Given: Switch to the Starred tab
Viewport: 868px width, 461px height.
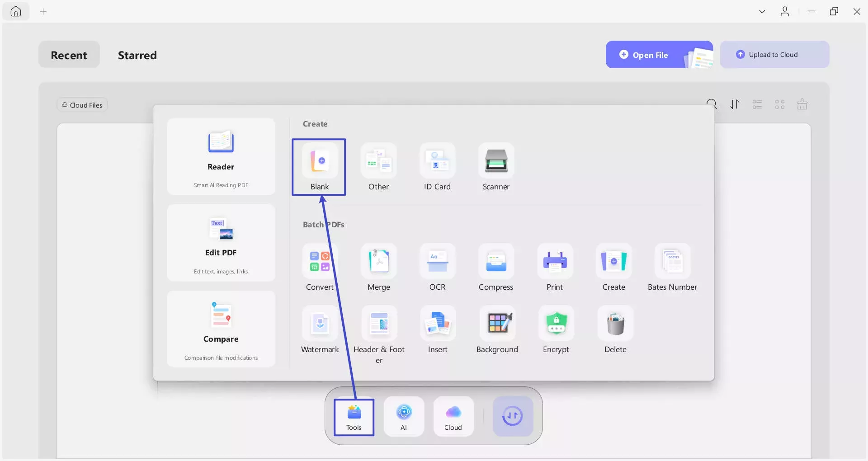Looking at the screenshot, I should pyautogui.click(x=137, y=55).
